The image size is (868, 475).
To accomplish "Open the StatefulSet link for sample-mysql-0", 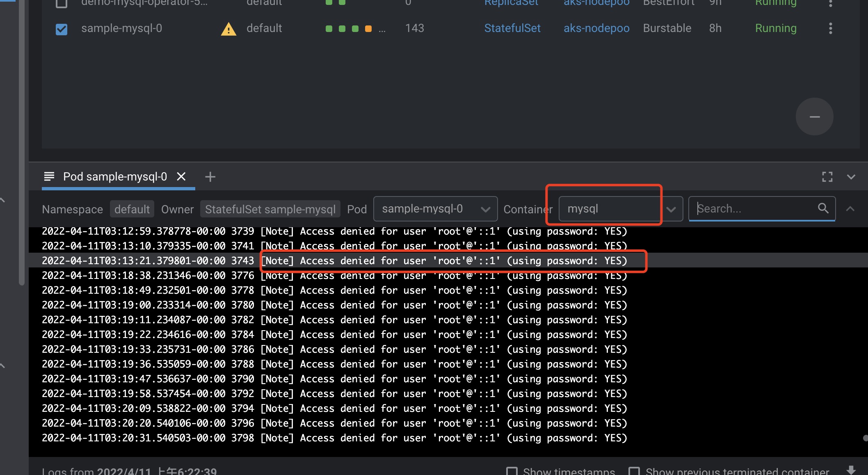I will pos(512,28).
